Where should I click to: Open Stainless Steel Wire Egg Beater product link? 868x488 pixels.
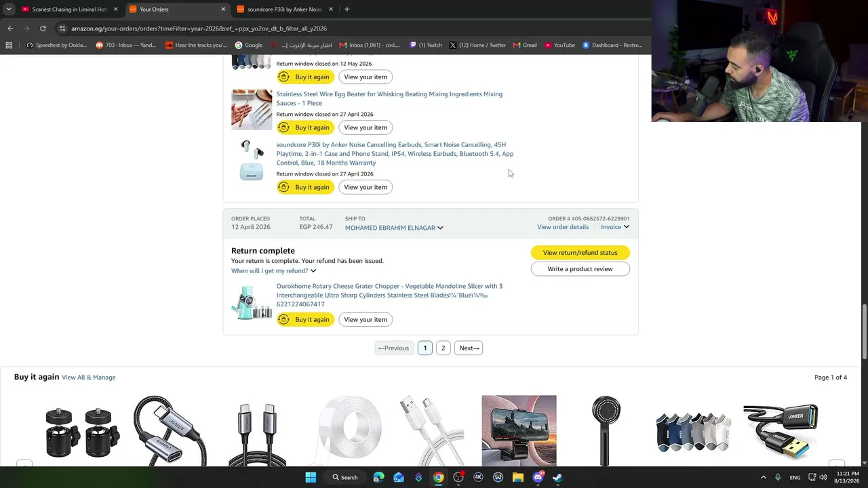click(x=389, y=98)
